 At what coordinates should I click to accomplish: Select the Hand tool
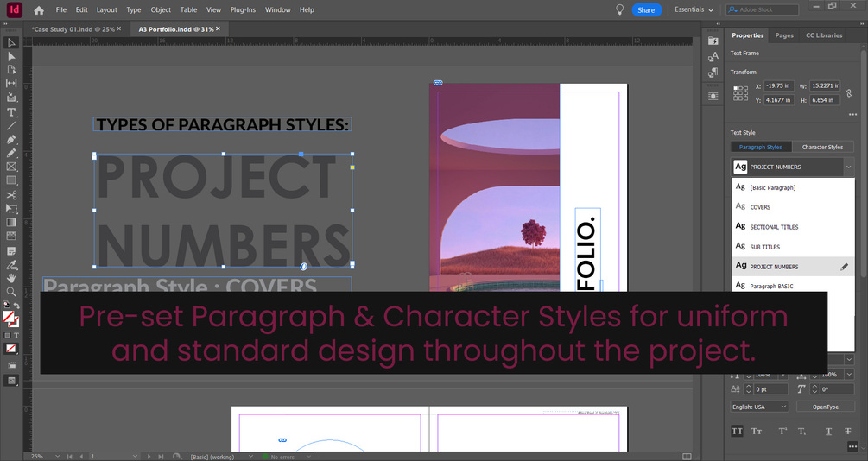(x=11, y=278)
